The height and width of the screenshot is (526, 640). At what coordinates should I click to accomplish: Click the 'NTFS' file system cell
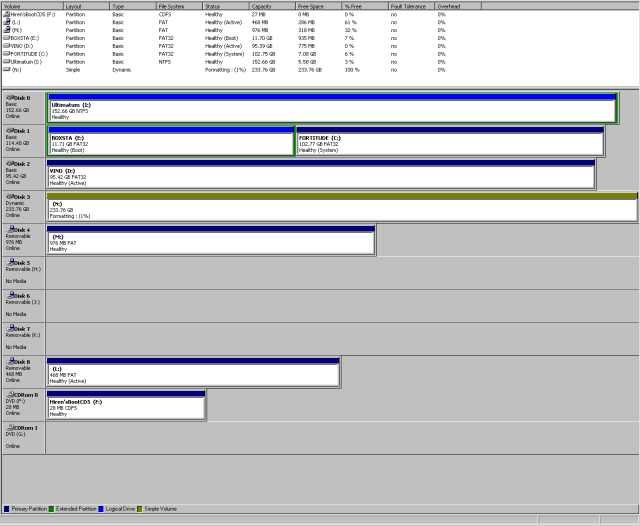[x=164, y=62]
